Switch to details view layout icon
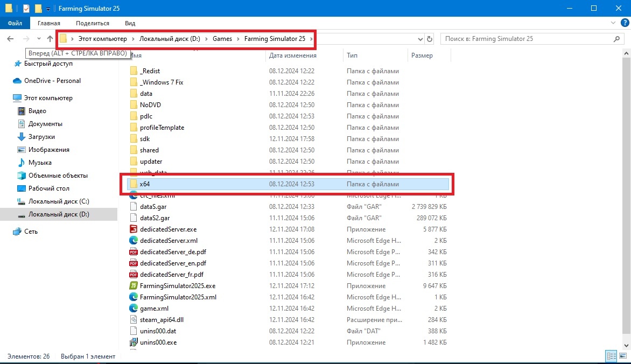The image size is (631, 364). (611, 356)
